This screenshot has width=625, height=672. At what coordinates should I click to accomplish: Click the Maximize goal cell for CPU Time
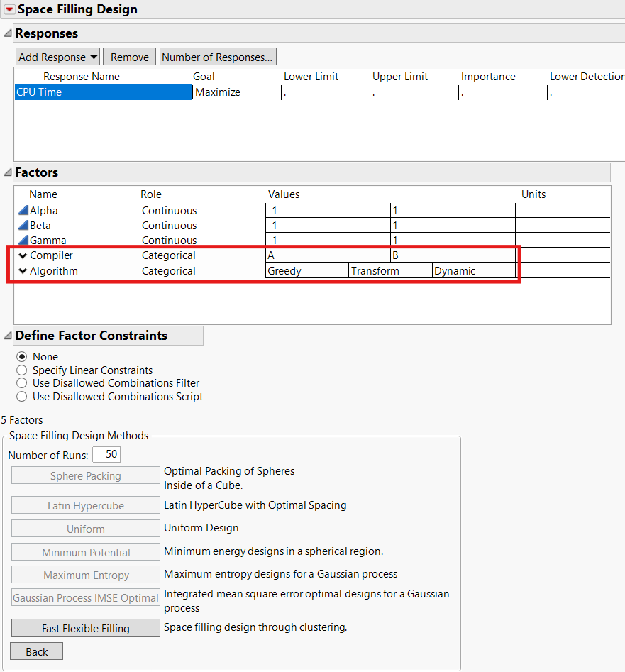pyautogui.click(x=236, y=92)
